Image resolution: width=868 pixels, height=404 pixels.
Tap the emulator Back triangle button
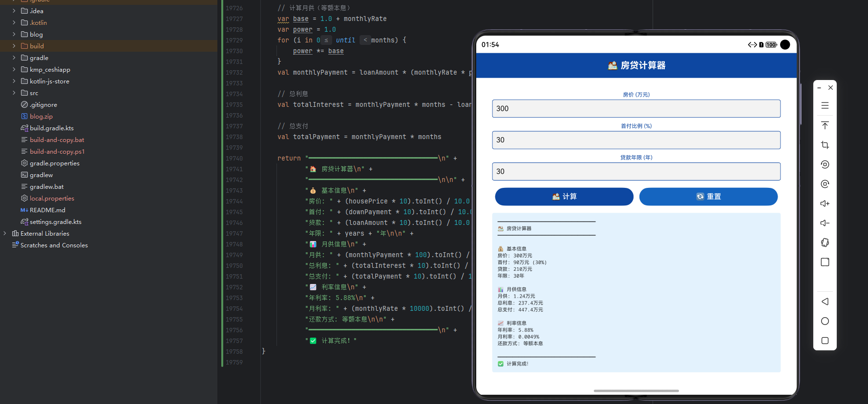[825, 302]
